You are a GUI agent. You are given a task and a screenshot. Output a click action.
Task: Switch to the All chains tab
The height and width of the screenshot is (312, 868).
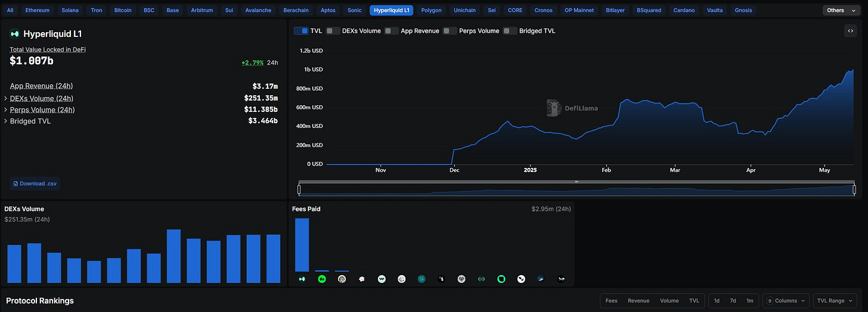coord(10,10)
